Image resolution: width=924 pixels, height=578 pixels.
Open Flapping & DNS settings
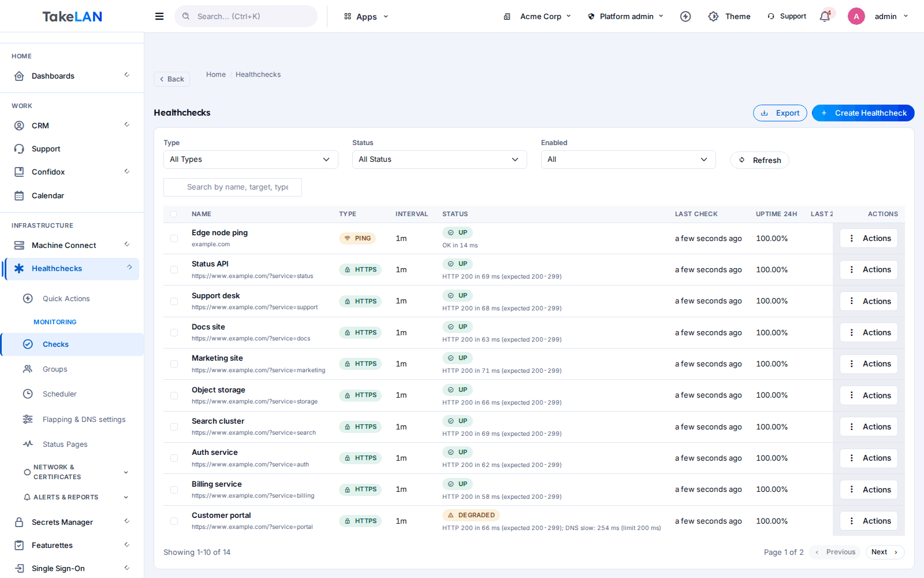(x=84, y=420)
